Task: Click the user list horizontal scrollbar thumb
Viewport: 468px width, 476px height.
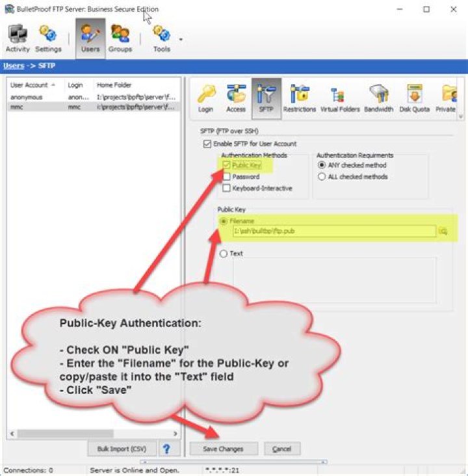Action: (x=65, y=434)
